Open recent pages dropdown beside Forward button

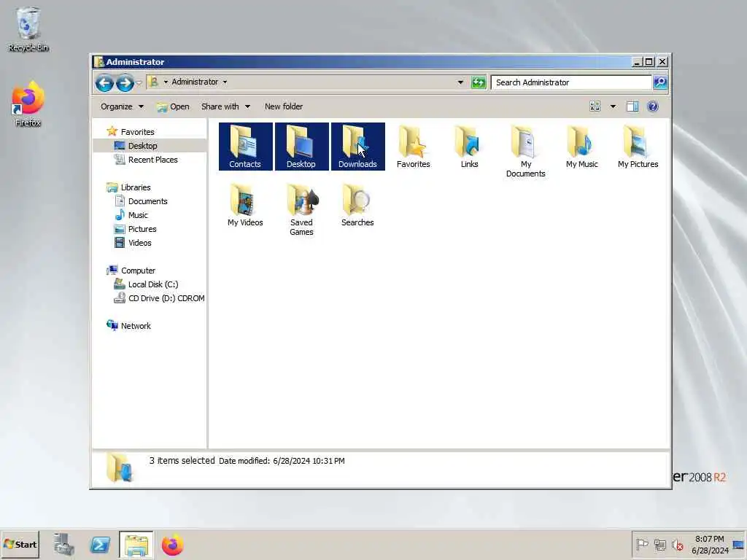pyautogui.click(x=139, y=83)
